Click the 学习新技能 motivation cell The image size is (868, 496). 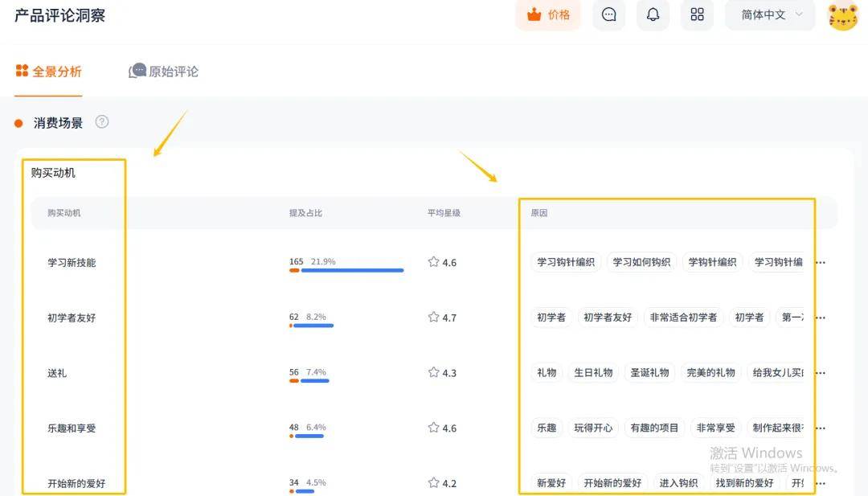[x=72, y=262]
